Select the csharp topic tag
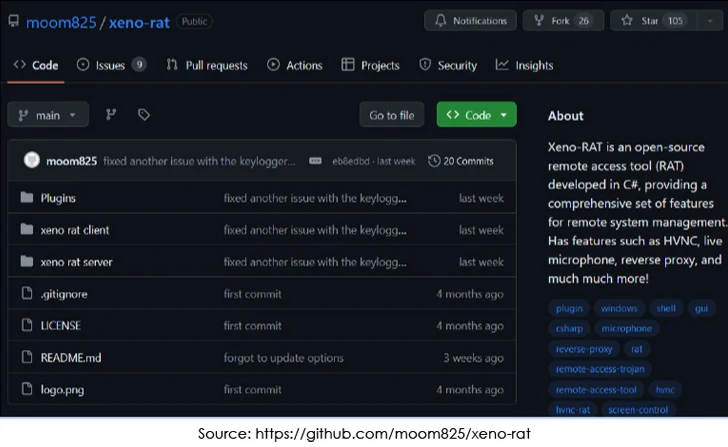 tap(569, 329)
